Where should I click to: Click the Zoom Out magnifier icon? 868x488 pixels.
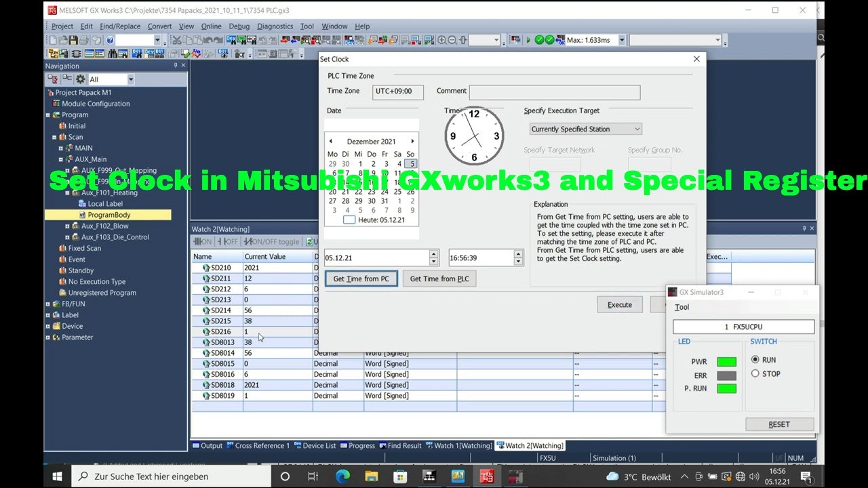[x=452, y=40]
